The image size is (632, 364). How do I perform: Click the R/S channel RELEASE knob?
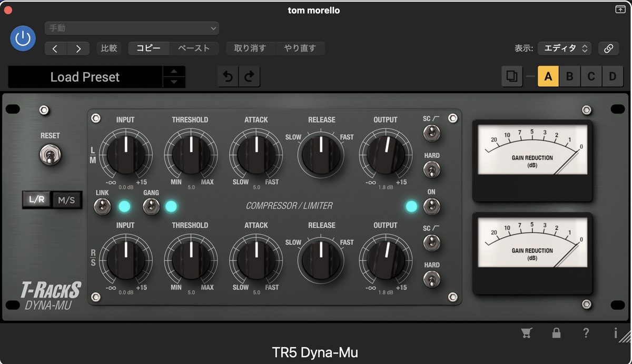point(321,259)
